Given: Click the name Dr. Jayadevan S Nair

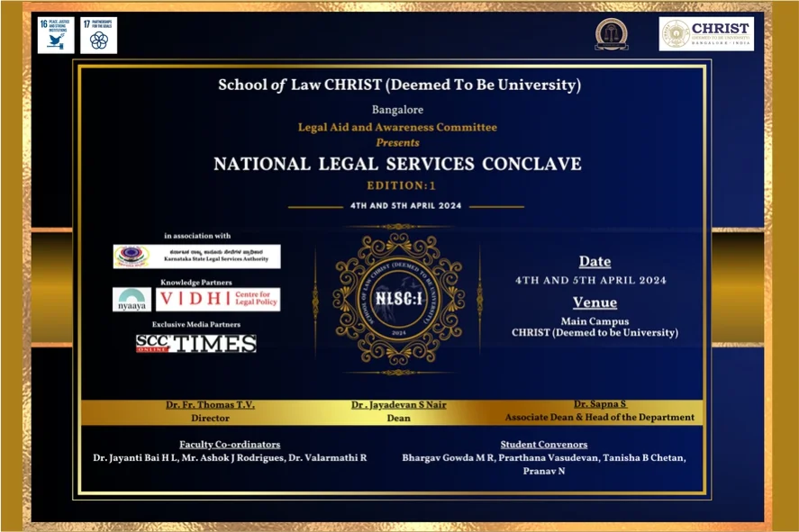Looking at the screenshot, I should (398, 405).
